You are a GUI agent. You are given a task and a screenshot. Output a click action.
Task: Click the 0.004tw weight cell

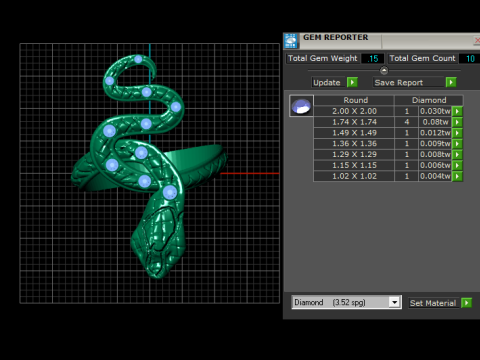tap(435, 176)
